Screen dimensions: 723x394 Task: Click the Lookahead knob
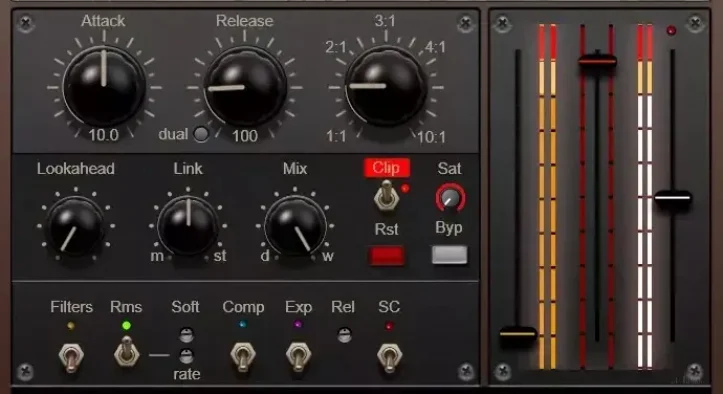[76, 227]
